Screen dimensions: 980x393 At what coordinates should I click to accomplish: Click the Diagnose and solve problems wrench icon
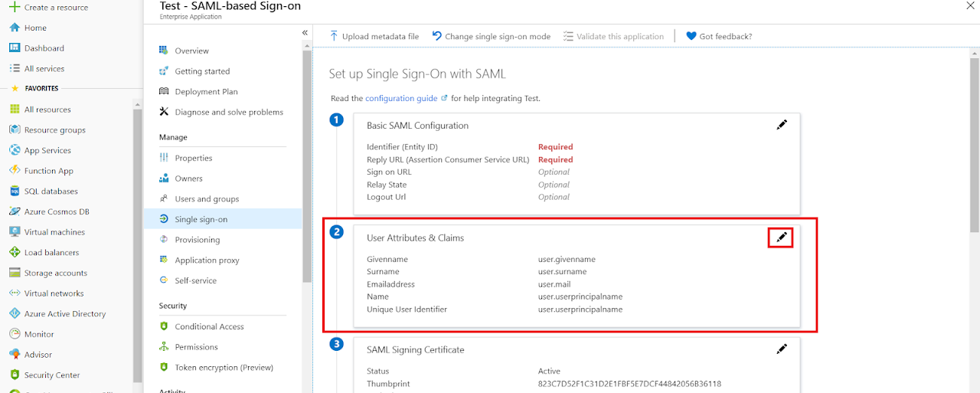point(164,112)
